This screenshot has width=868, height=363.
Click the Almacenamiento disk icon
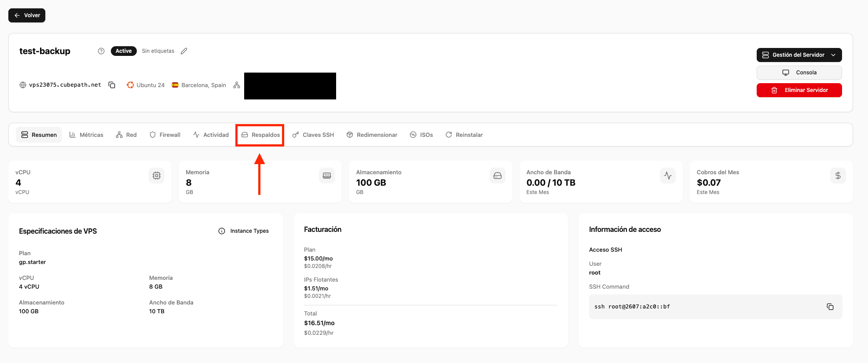[x=497, y=176]
